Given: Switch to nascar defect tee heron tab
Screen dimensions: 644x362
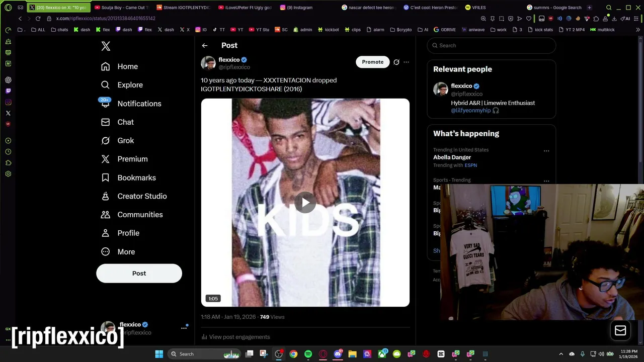Looking at the screenshot, I should (370, 8).
